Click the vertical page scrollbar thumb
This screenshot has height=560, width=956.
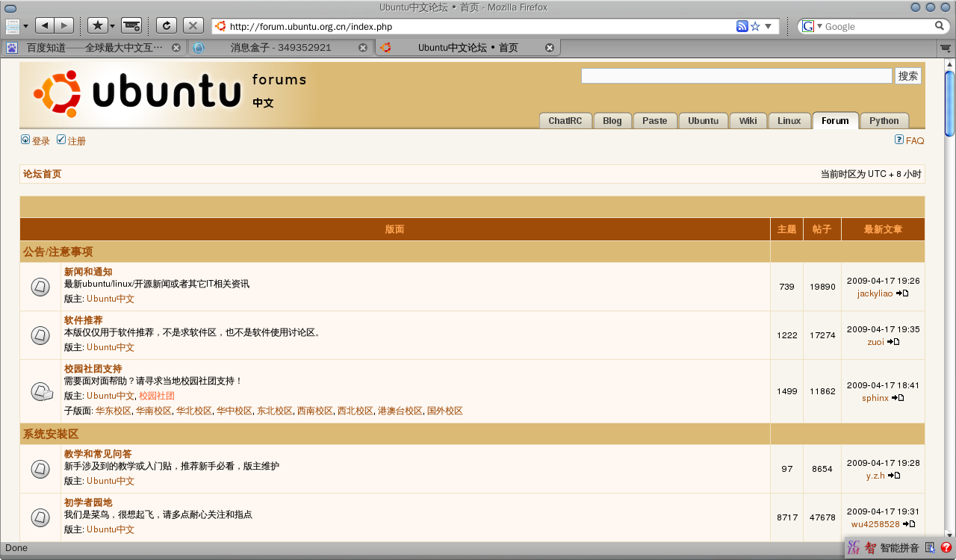(x=949, y=104)
